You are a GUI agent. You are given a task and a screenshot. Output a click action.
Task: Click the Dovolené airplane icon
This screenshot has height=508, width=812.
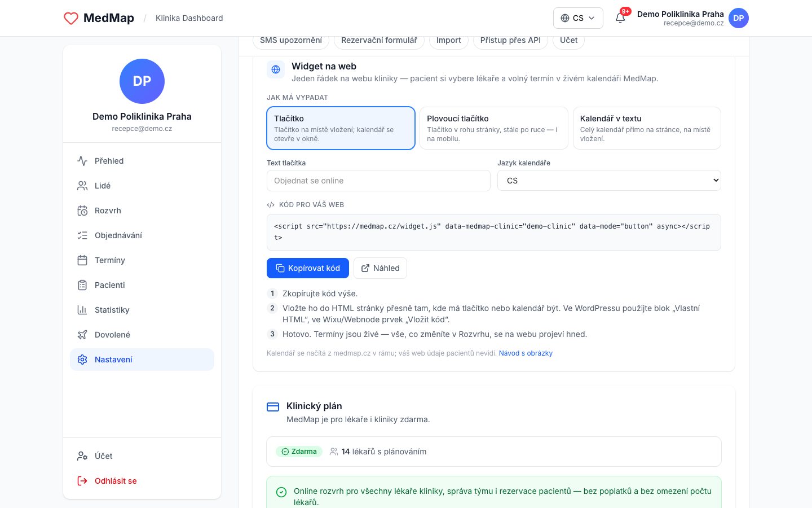(x=82, y=335)
